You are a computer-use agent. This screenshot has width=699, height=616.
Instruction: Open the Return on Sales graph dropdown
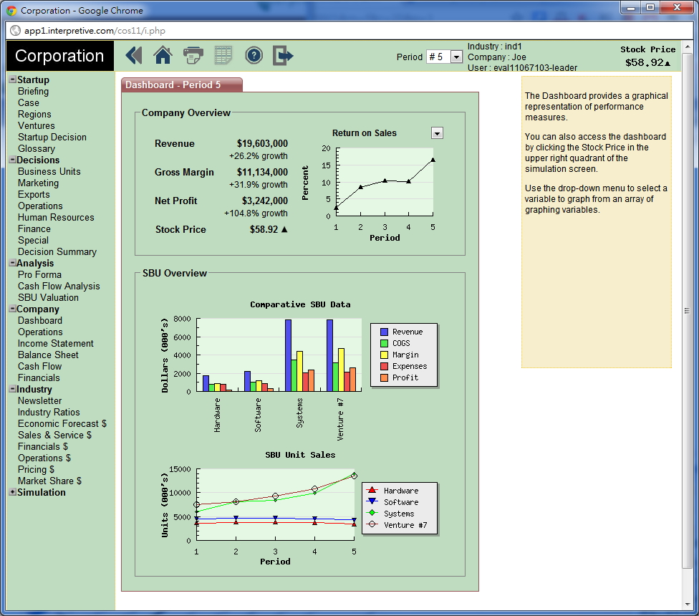[437, 133]
